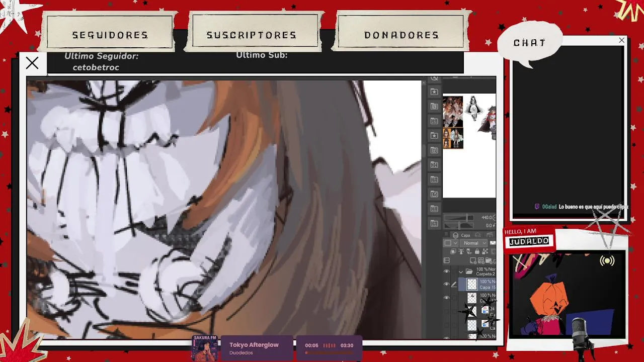
Task: Click the JUDALDO name tag
Action: [529, 242]
